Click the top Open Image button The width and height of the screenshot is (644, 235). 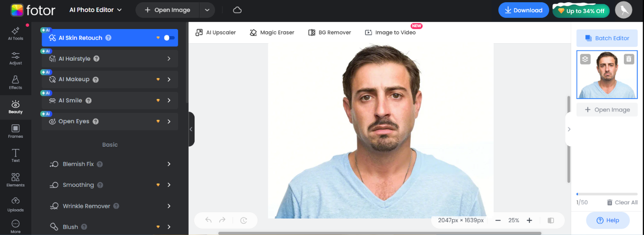click(x=168, y=10)
